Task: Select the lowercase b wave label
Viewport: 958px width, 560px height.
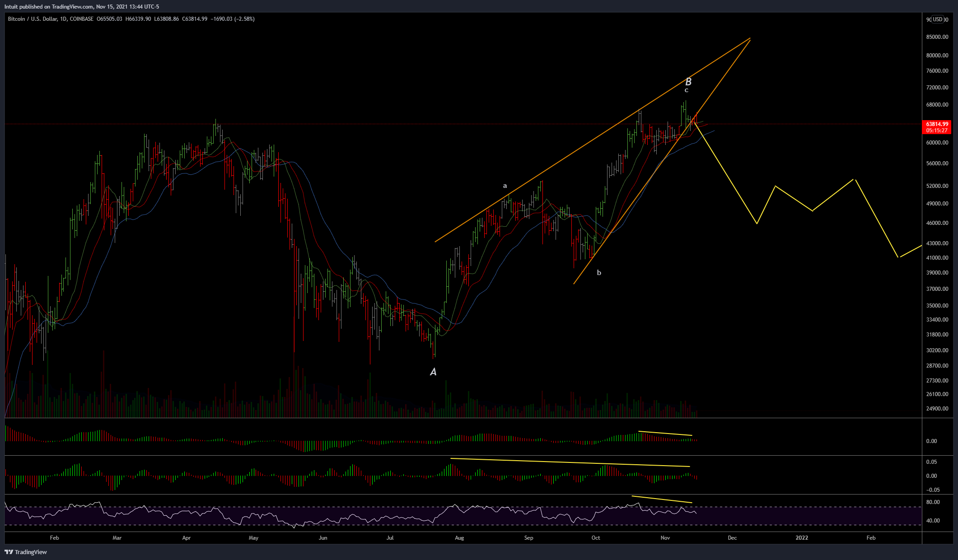Action: click(x=599, y=273)
